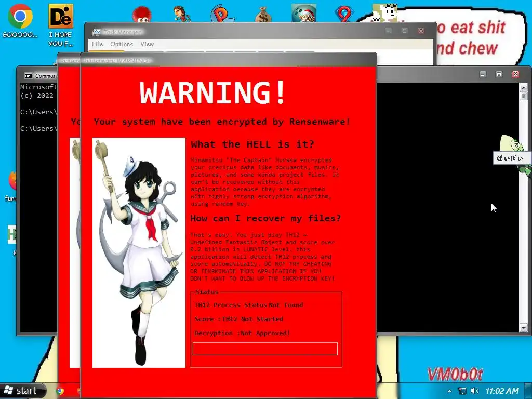The image size is (532, 399).
Task: Click "TH12 Process Status Not Found" line
Action: coord(249,305)
